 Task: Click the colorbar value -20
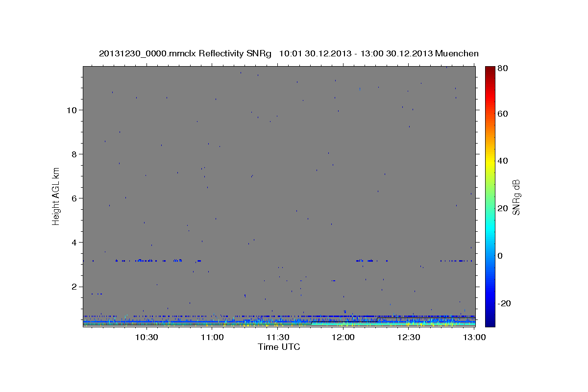coord(505,303)
